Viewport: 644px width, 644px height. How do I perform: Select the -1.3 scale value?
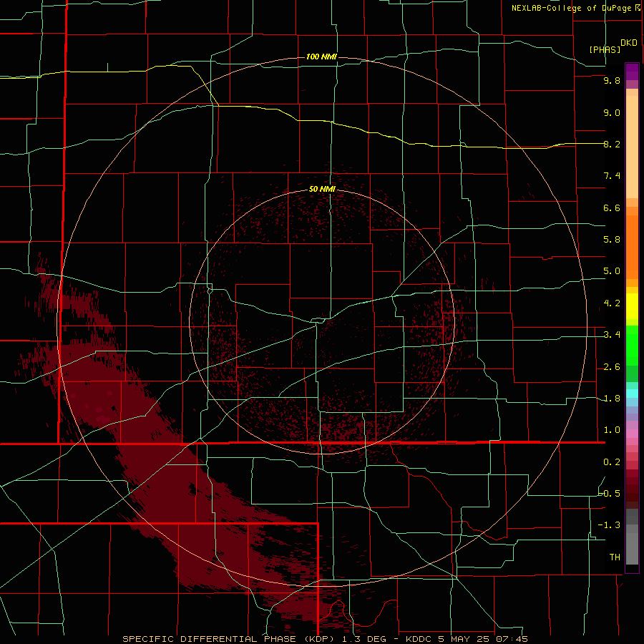click(x=609, y=525)
